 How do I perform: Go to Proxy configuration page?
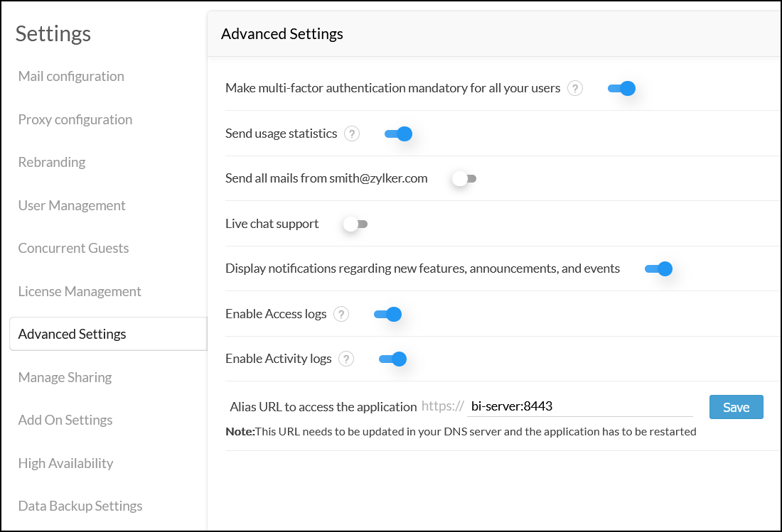tap(75, 119)
